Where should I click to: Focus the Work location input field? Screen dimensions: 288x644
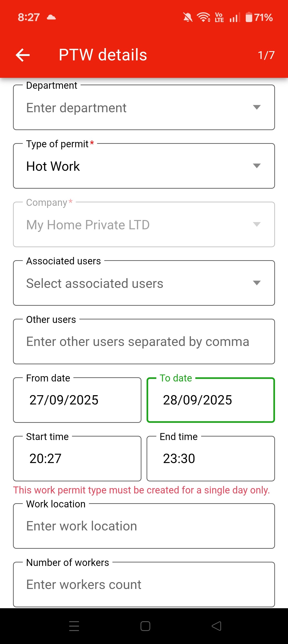coord(144,526)
